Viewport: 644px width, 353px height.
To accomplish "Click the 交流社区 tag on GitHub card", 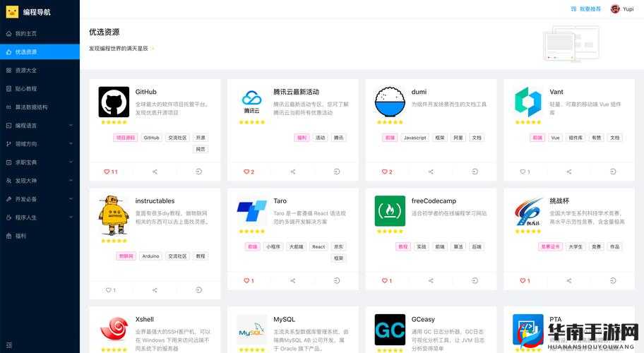I will pos(177,138).
